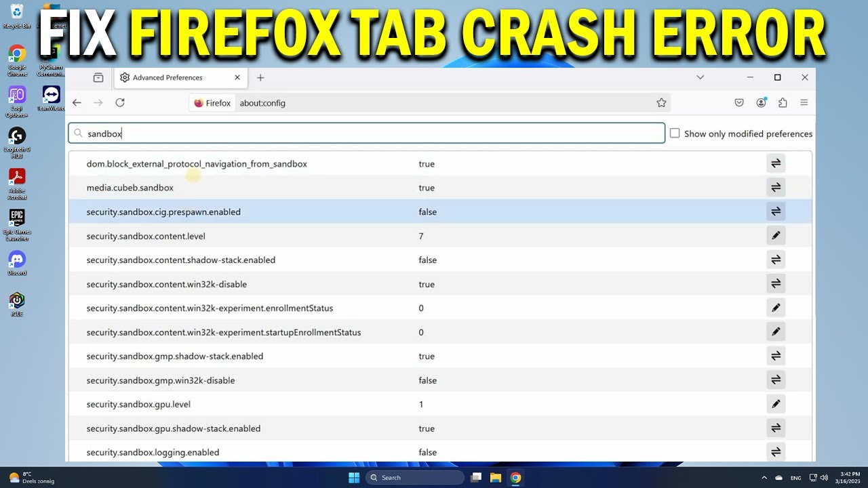Open the network and volume quick settings

pyautogui.click(x=819, y=478)
